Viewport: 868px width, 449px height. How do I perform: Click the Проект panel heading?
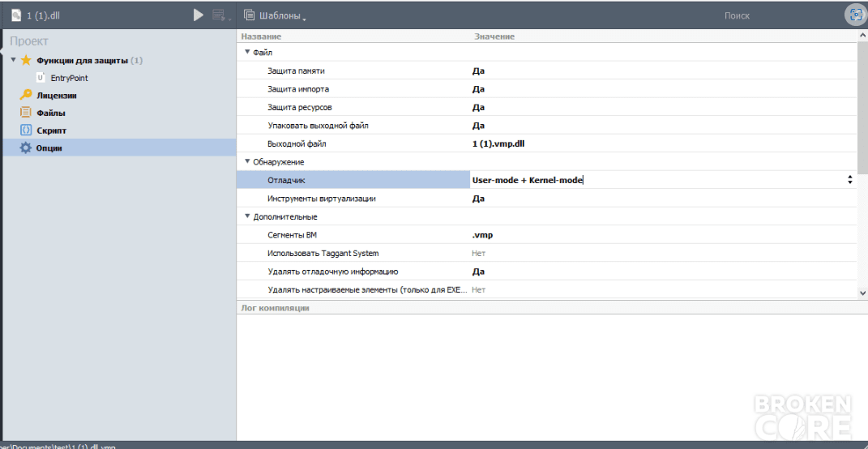[x=29, y=41]
